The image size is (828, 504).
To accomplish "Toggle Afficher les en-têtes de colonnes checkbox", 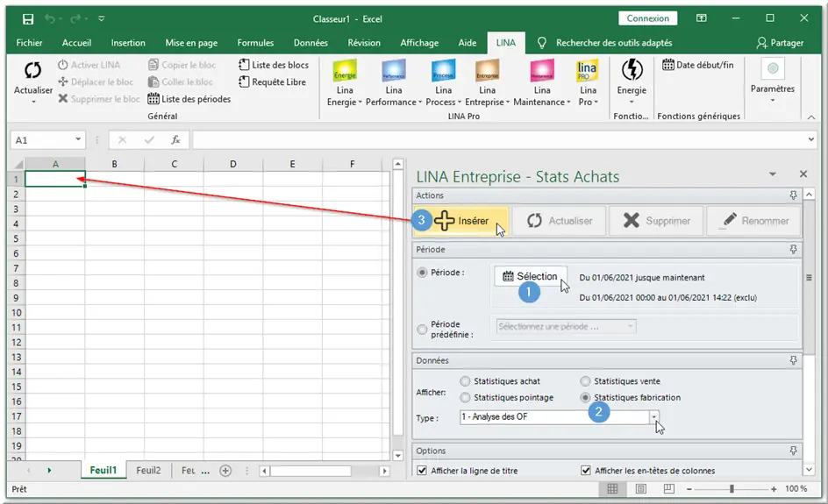I will pos(586,470).
